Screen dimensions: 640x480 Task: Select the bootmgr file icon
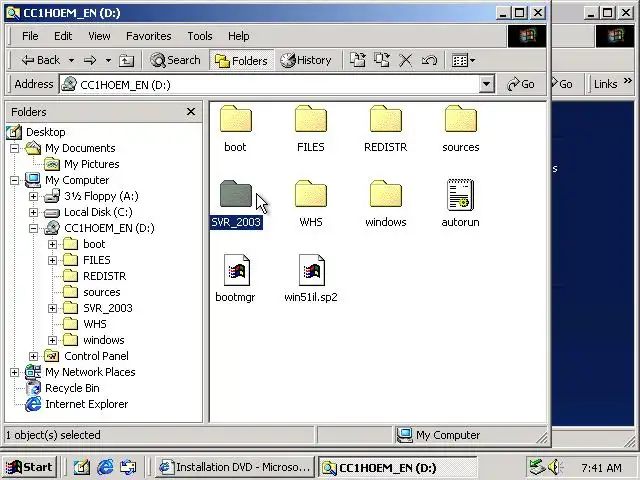pyautogui.click(x=237, y=270)
